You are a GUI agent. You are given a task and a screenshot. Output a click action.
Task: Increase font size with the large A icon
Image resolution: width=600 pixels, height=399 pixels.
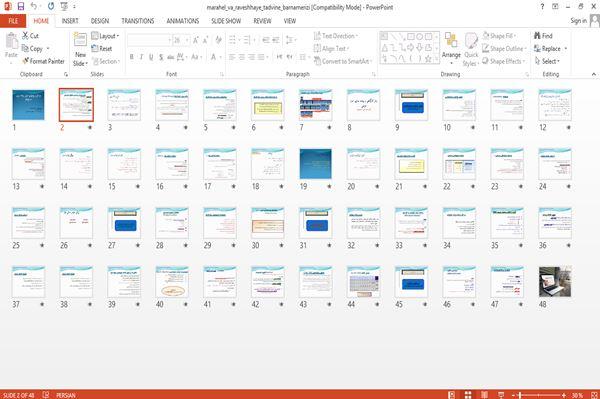(196, 40)
